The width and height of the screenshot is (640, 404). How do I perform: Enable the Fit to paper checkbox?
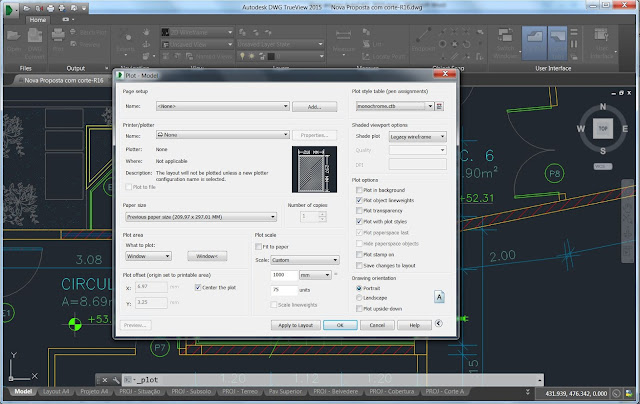258,246
